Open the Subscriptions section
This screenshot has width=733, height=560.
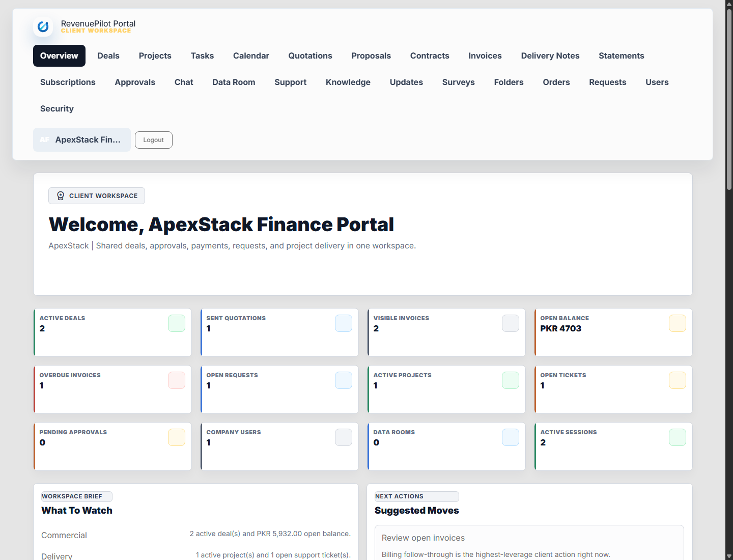point(68,82)
